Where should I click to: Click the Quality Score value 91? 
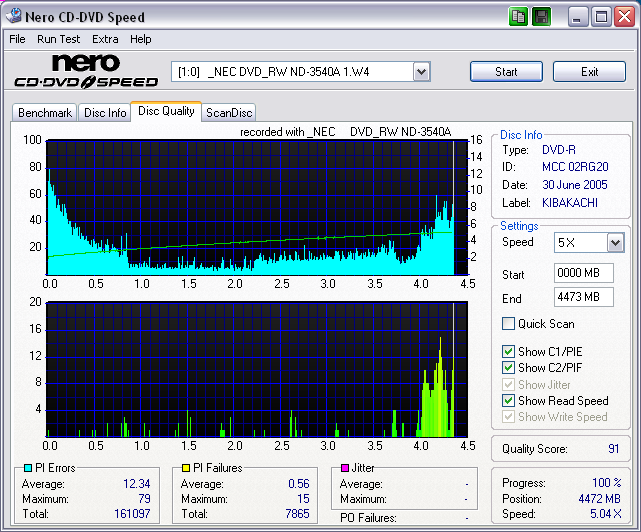[x=613, y=449]
